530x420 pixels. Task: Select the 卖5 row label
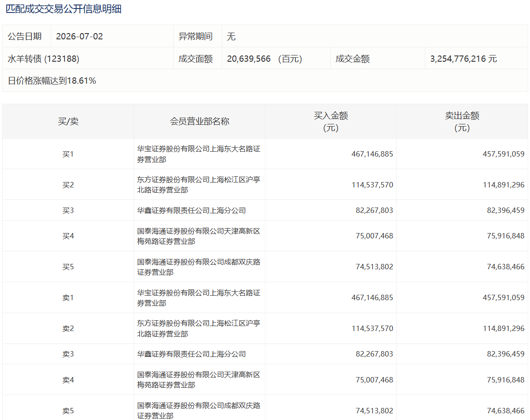tap(68, 411)
